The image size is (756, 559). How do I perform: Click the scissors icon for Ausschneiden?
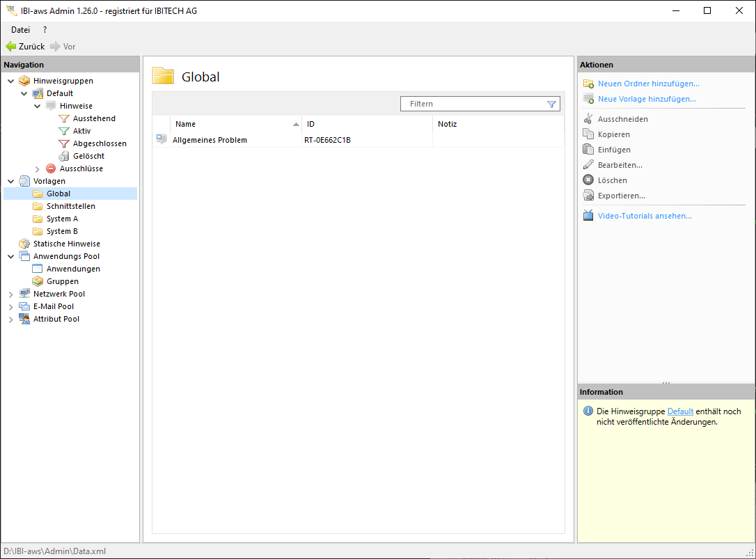pos(588,119)
